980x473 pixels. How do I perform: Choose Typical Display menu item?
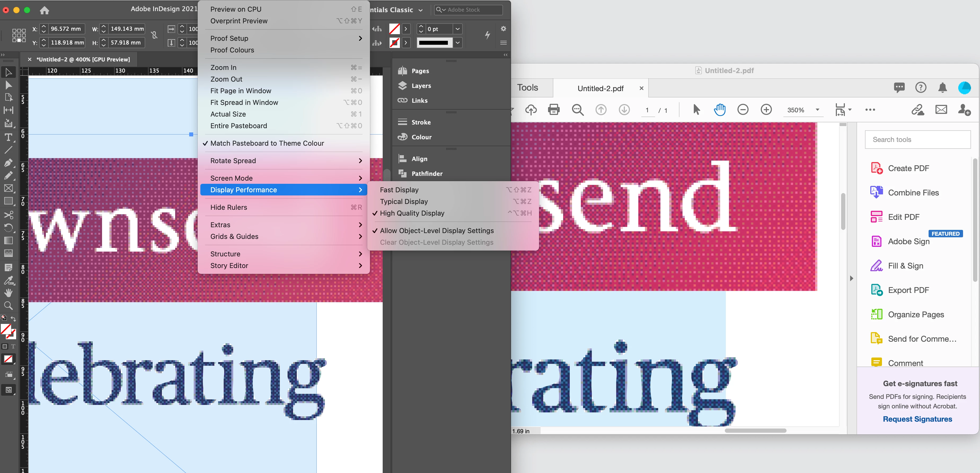404,202
